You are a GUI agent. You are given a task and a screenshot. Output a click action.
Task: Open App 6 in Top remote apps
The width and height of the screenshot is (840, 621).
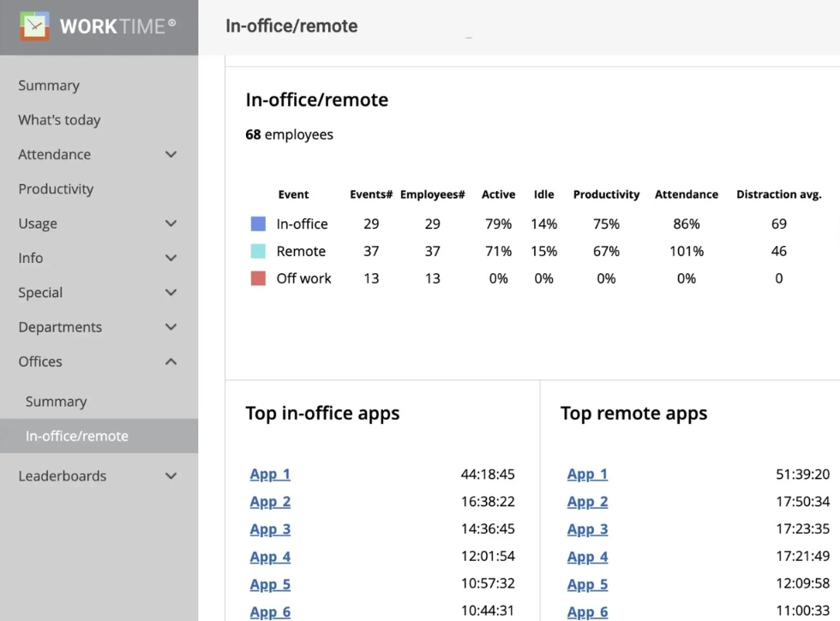point(588,612)
